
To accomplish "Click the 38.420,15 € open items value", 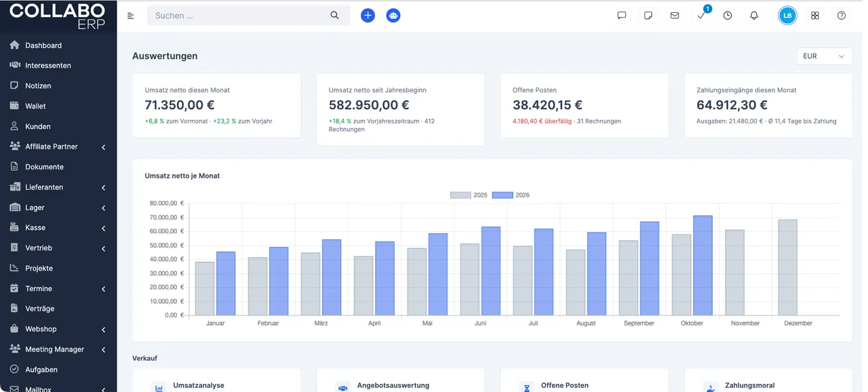I will (547, 105).
